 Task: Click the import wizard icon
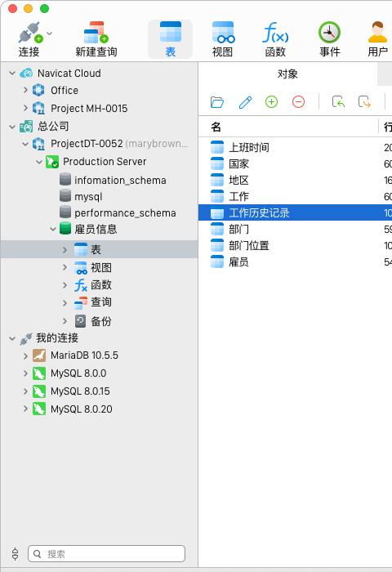click(338, 102)
